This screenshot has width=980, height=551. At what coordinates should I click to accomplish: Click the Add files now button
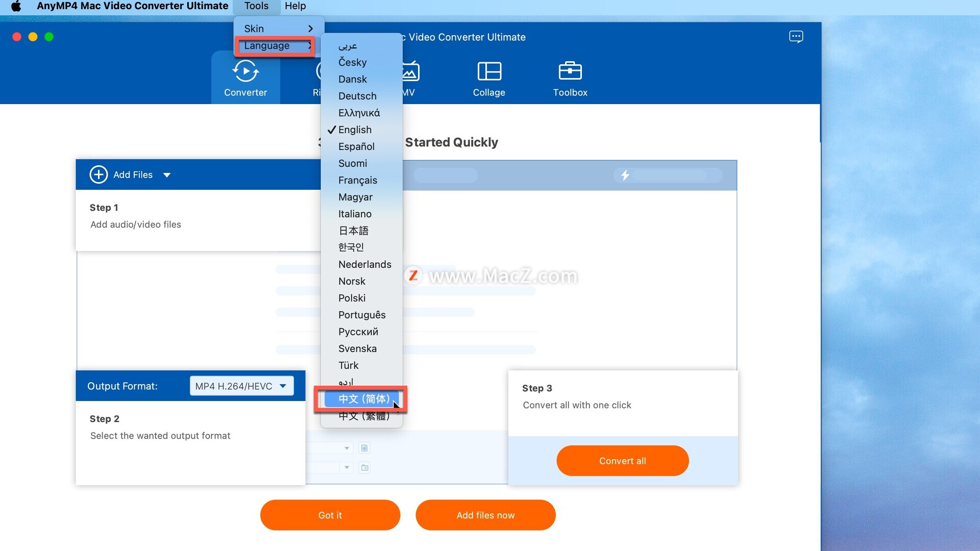(485, 515)
